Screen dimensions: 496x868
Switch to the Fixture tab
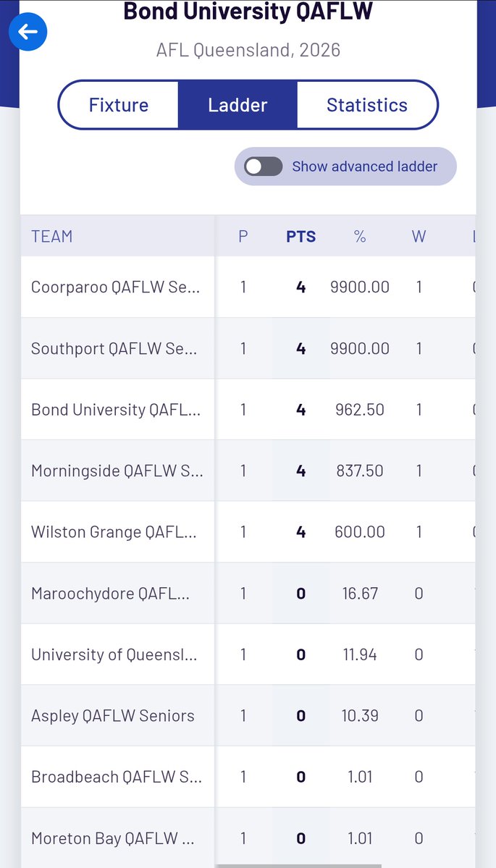[x=118, y=105]
